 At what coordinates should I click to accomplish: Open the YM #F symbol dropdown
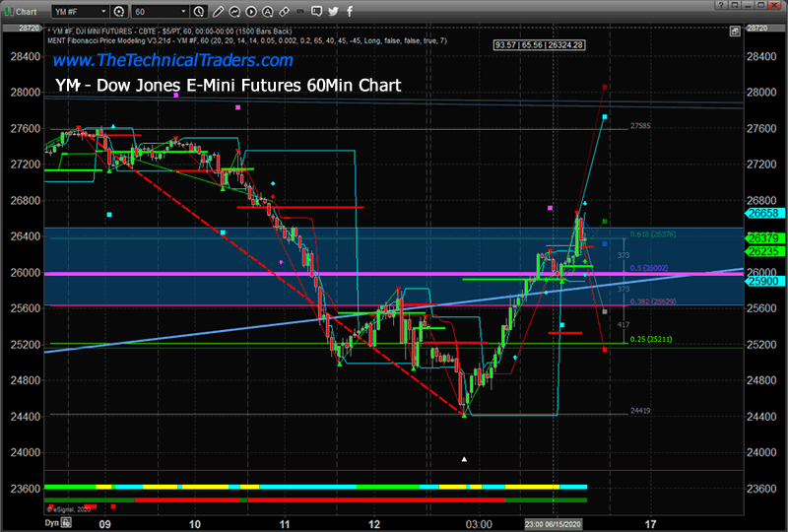click(x=80, y=11)
